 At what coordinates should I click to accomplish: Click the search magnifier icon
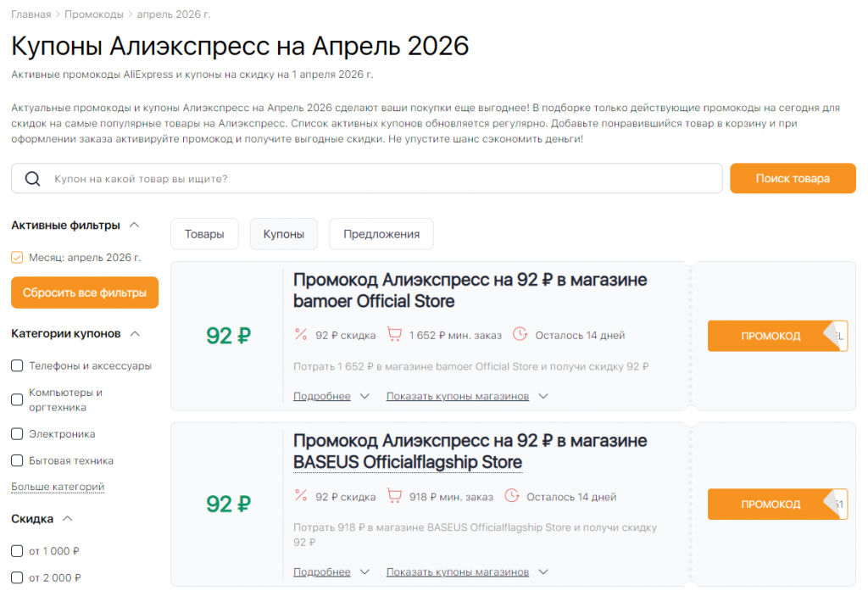click(x=34, y=178)
